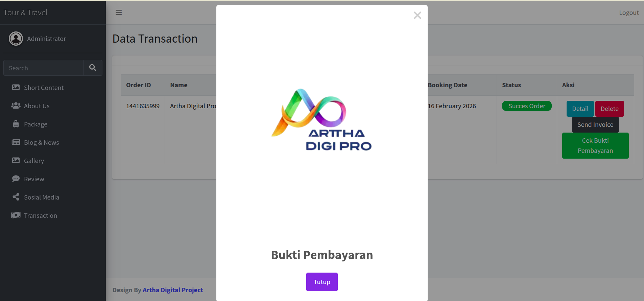This screenshot has height=301, width=644.
Task: Toggle the hamburger sidebar menu icon
Action: point(119,13)
